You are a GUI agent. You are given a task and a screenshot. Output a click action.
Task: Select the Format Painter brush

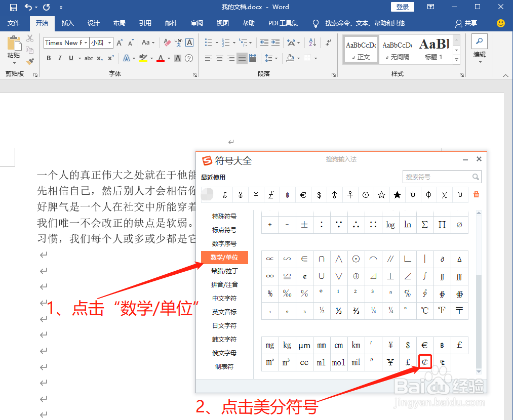tap(30, 61)
